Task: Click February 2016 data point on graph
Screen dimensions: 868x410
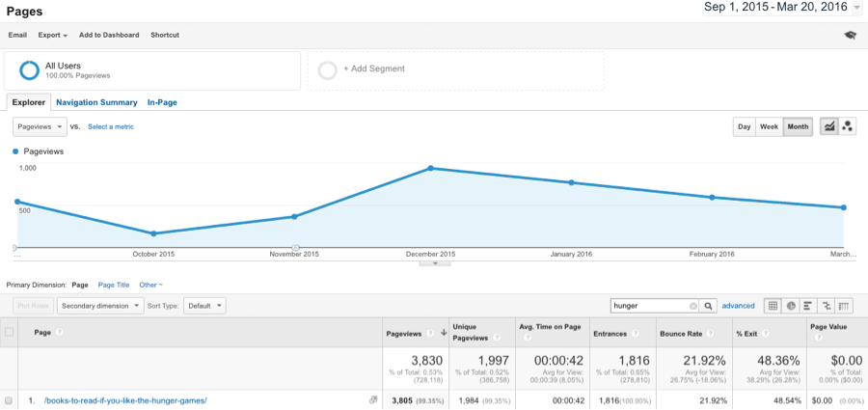Action: (x=712, y=197)
